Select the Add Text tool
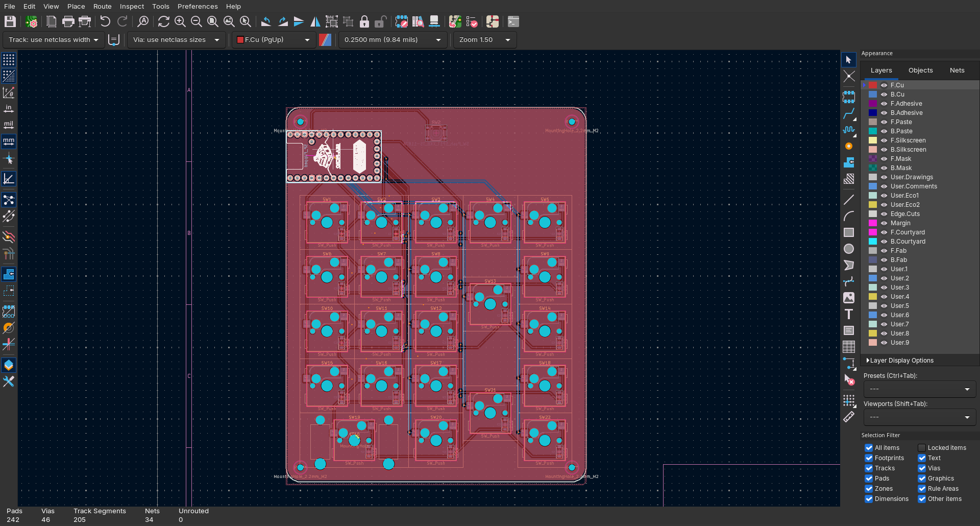The width and height of the screenshot is (980, 526). click(x=849, y=314)
